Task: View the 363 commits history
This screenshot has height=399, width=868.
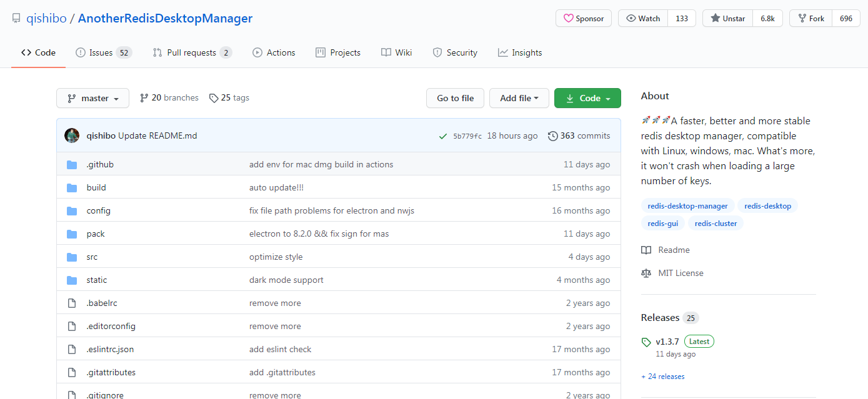Action: click(x=579, y=135)
